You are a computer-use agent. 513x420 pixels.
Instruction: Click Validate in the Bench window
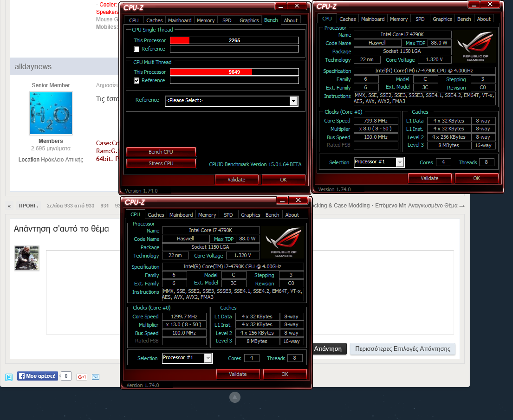[x=237, y=180]
